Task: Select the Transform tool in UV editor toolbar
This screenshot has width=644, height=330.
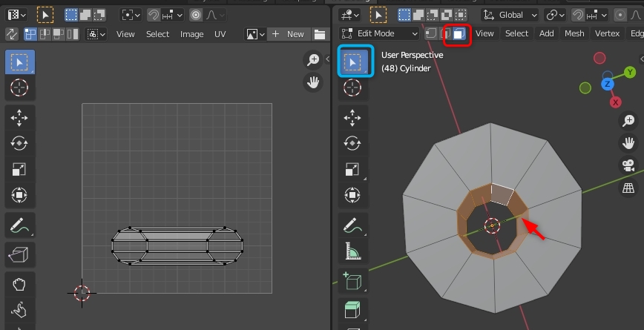Action: click(19, 195)
